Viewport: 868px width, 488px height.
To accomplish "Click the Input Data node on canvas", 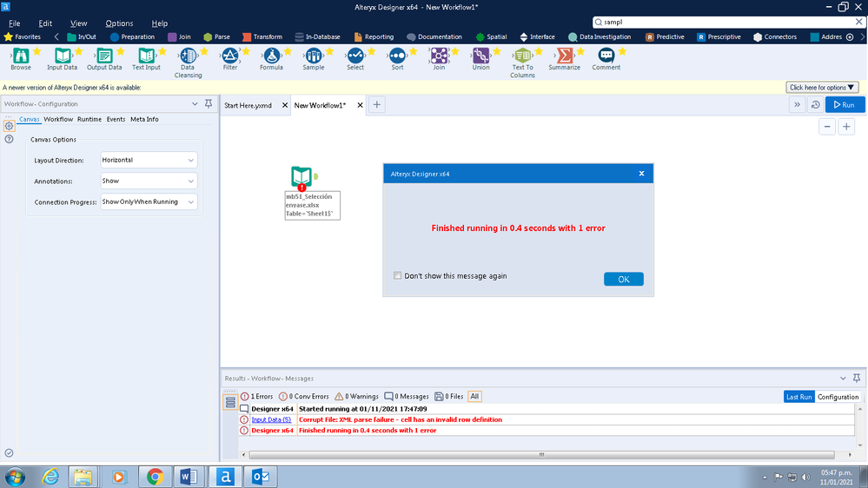I will click(x=301, y=177).
